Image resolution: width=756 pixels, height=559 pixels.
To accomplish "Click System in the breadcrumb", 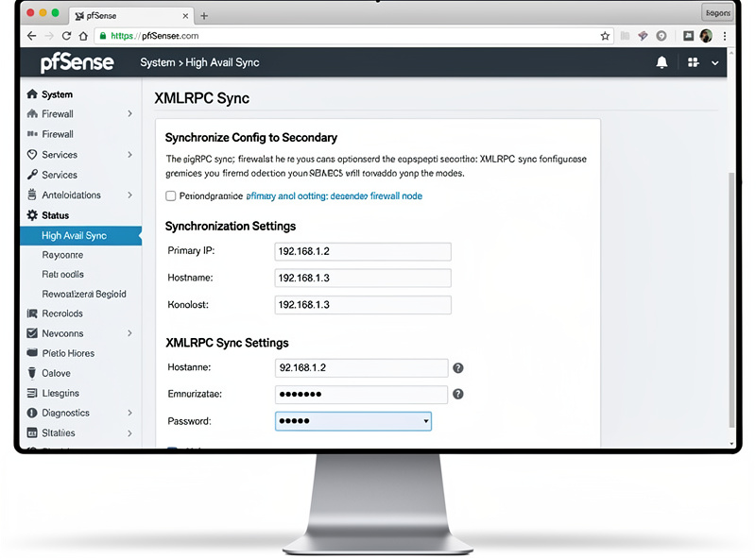I will coord(158,62).
